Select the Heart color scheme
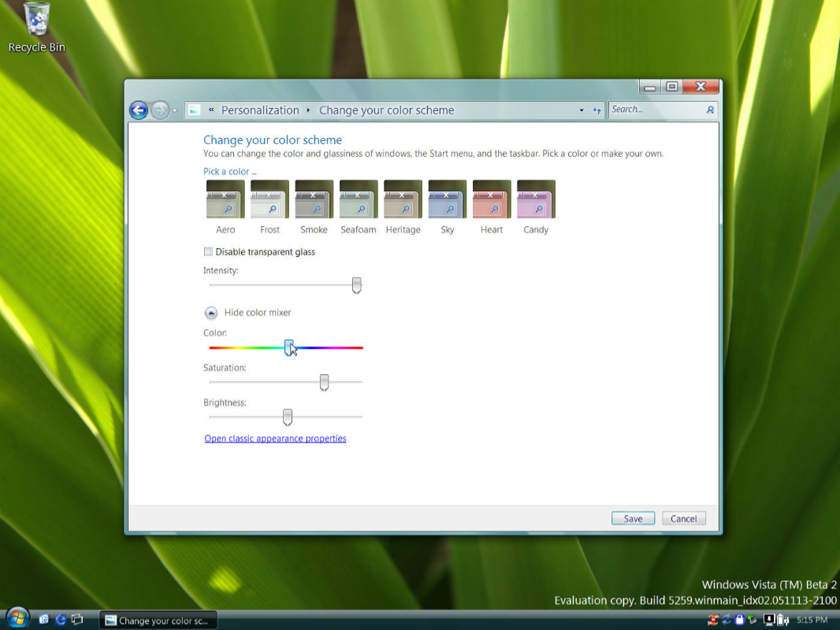 [x=492, y=199]
